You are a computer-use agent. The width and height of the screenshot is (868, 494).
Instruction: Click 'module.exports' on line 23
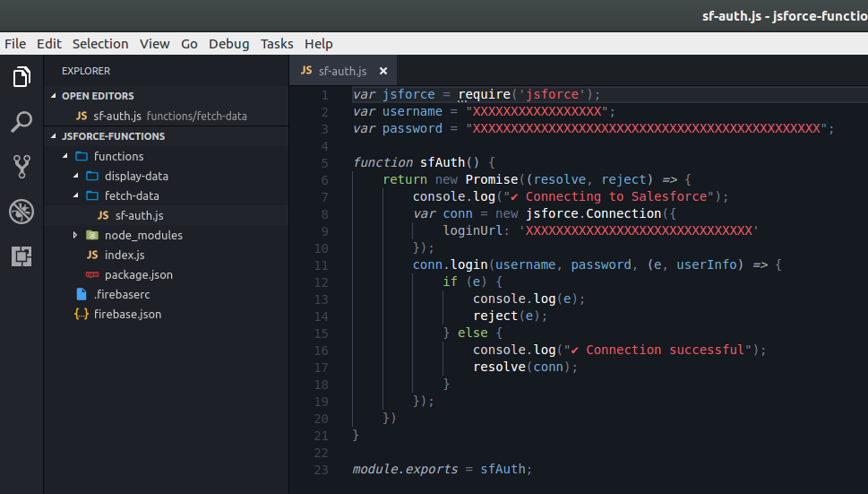tap(405, 469)
